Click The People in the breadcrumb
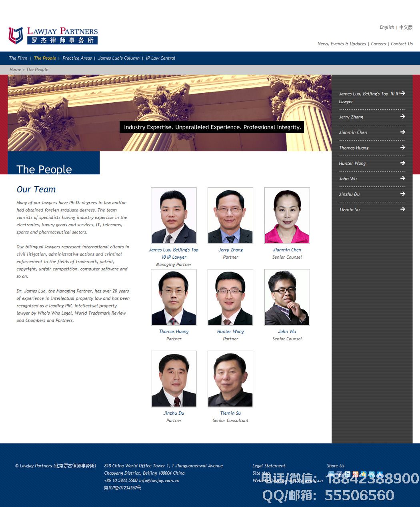Image resolution: width=420 pixels, height=507 pixels. [37, 70]
